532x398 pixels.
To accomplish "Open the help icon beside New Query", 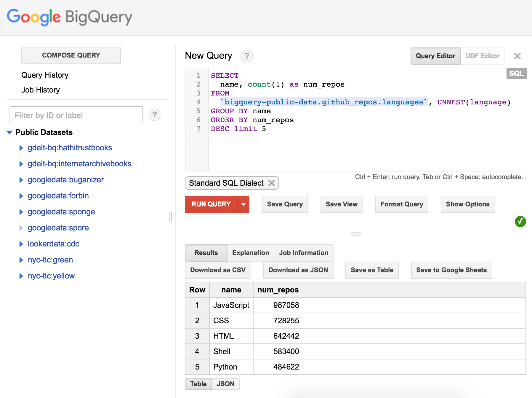I will click(x=247, y=56).
